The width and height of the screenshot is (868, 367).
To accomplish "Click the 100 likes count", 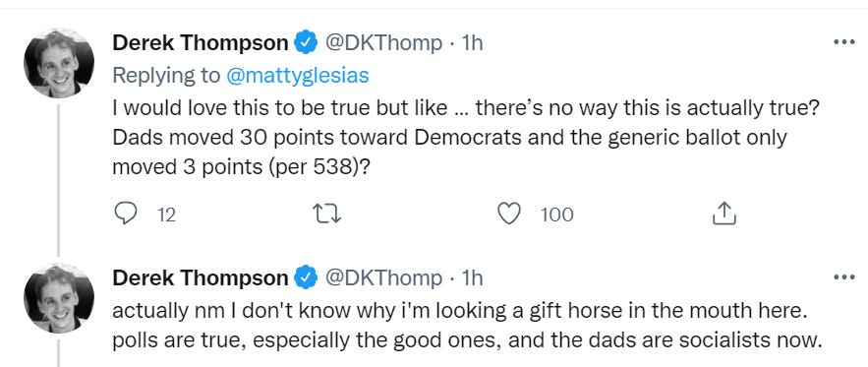I will click(x=557, y=214).
